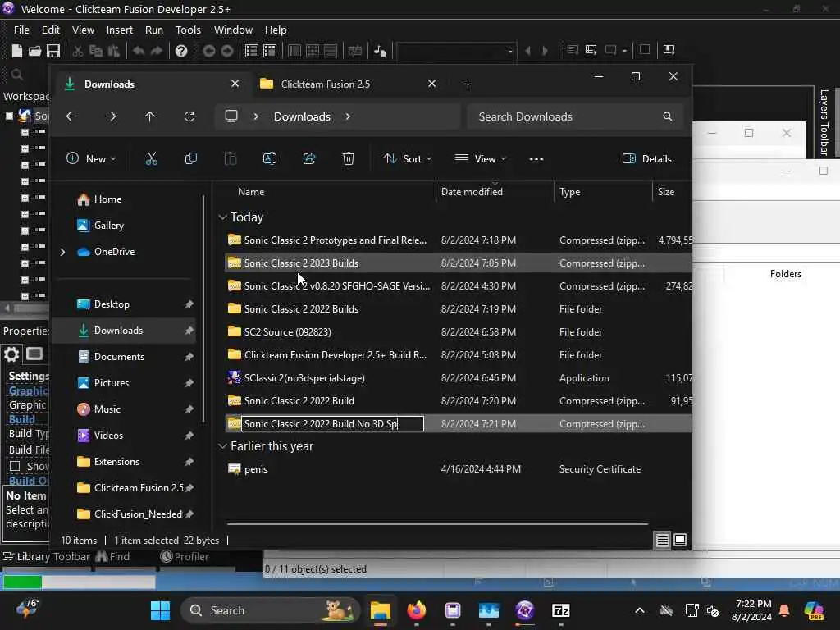
Task: Click the taskbar Search box
Action: click(x=271, y=610)
